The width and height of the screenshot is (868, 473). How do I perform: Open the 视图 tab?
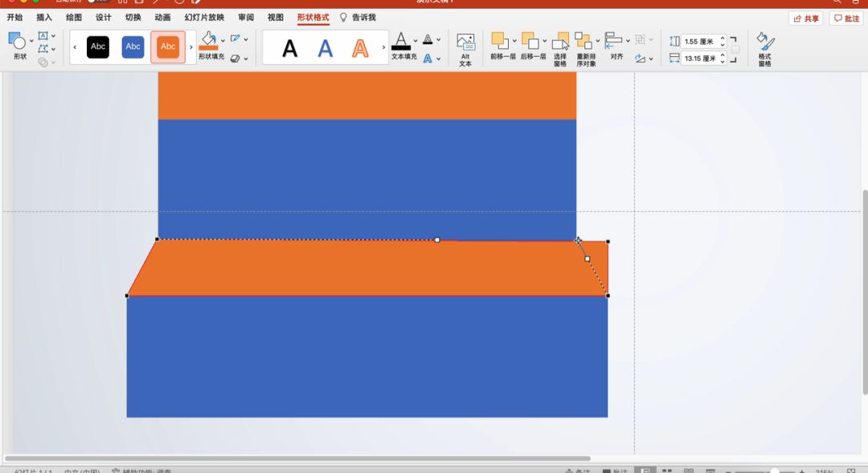[275, 17]
